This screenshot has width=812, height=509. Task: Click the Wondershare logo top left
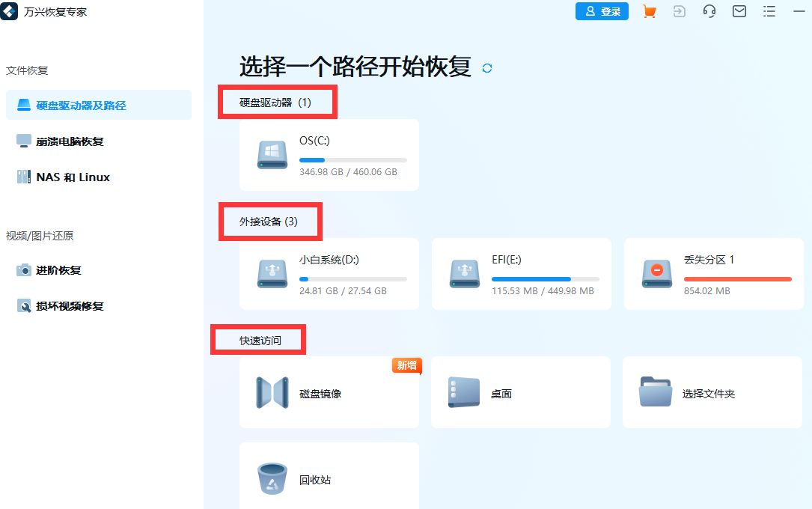tap(9, 11)
